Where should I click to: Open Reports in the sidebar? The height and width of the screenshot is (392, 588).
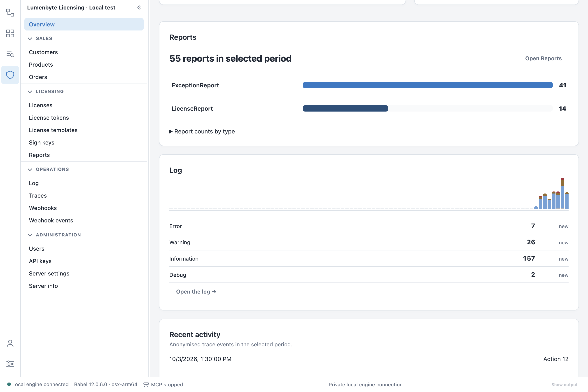39,155
